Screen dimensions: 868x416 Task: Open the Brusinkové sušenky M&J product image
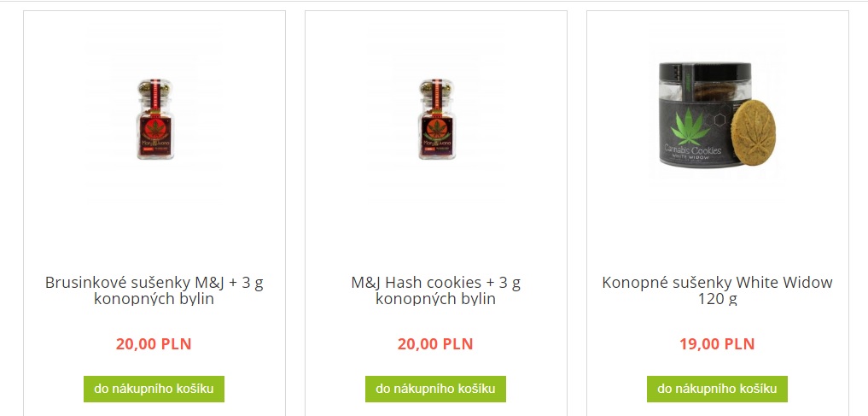click(x=155, y=119)
